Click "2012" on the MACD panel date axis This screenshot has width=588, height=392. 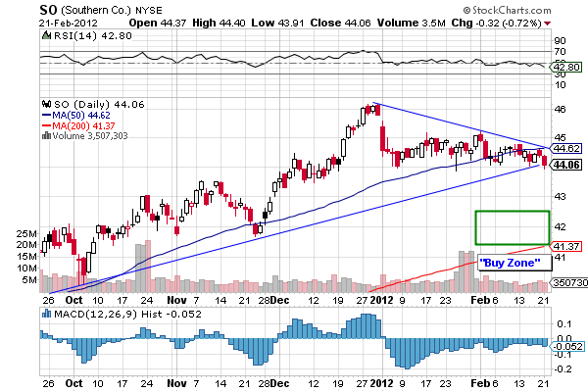[381, 383]
